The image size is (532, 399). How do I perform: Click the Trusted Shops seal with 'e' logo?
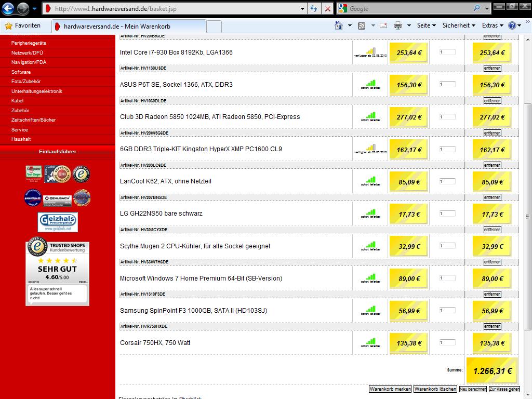pos(82,174)
